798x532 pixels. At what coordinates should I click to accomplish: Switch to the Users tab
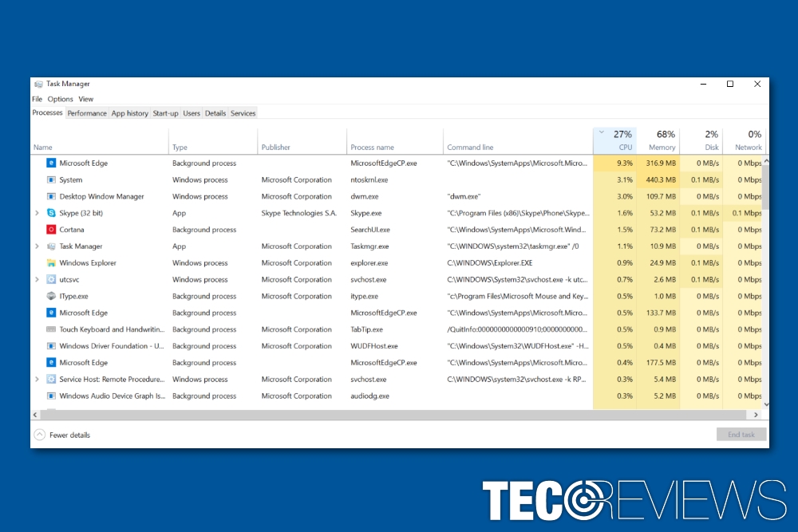coord(192,113)
